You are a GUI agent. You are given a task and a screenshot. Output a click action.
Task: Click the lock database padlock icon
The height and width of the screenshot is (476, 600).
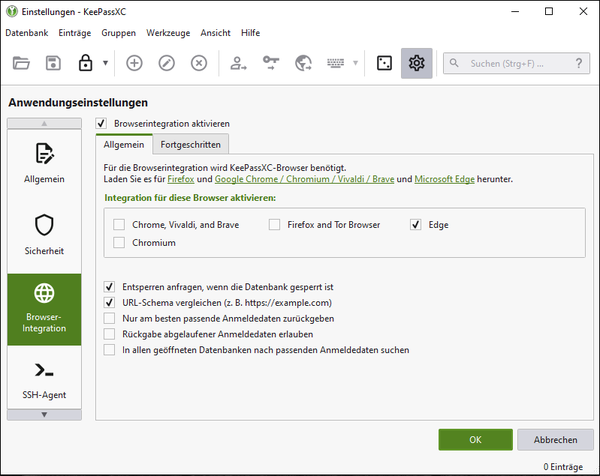[85, 63]
